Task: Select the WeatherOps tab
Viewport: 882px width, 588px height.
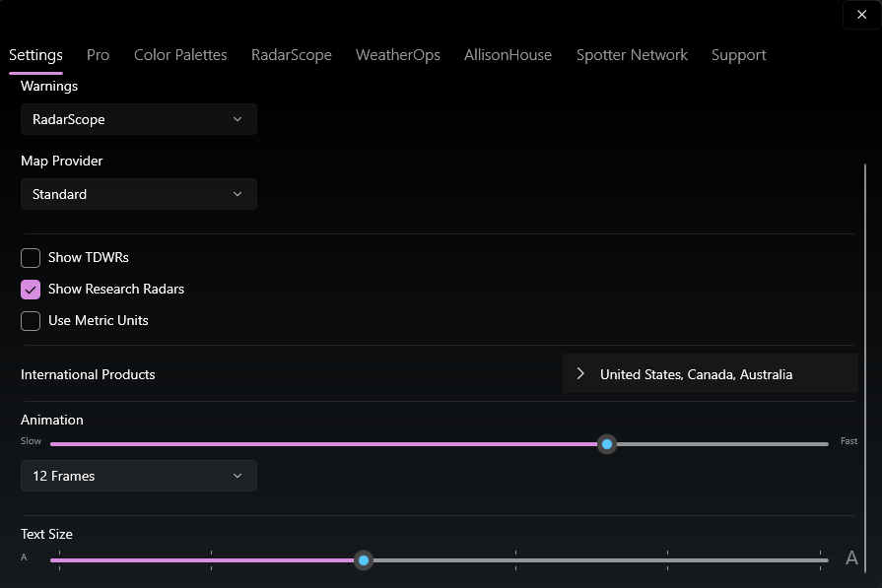Action: (x=397, y=55)
